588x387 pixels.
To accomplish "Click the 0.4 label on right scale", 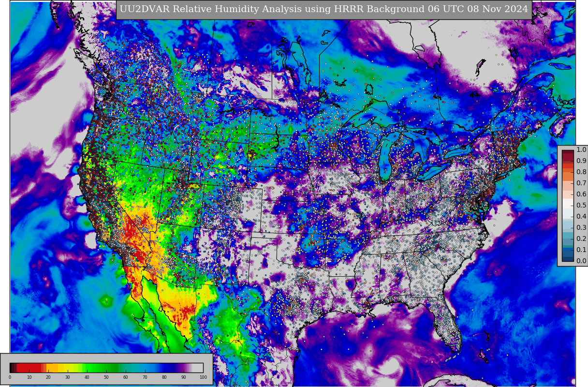I will pos(581,217).
